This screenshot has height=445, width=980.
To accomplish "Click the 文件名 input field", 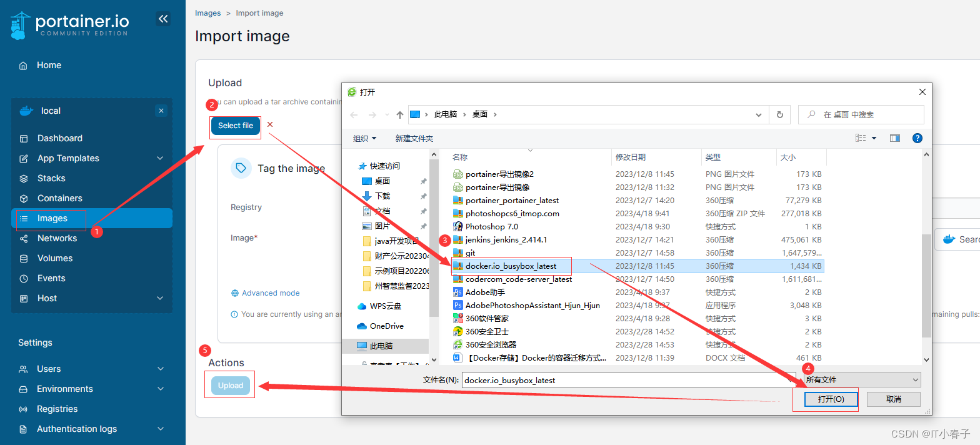I will 629,380.
